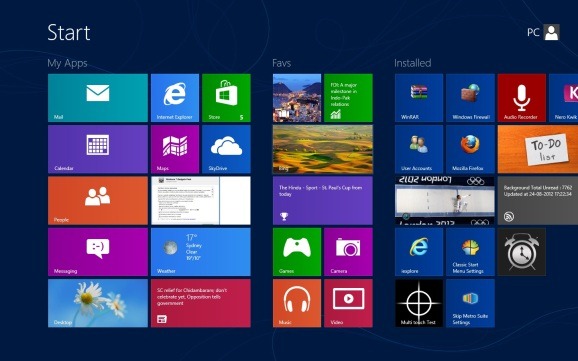Open the To-Do list tile
This screenshot has height=361, width=578.
(538, 149)
